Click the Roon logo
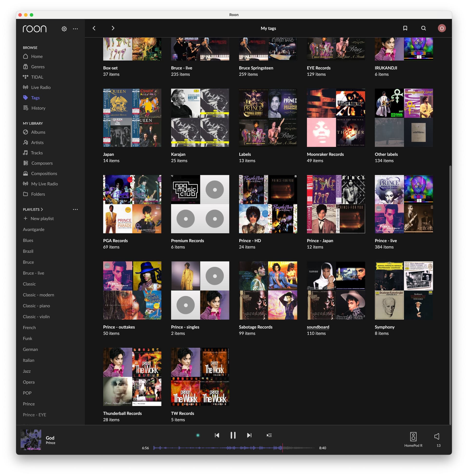468x476 pixels. click(x=35, y=29)
